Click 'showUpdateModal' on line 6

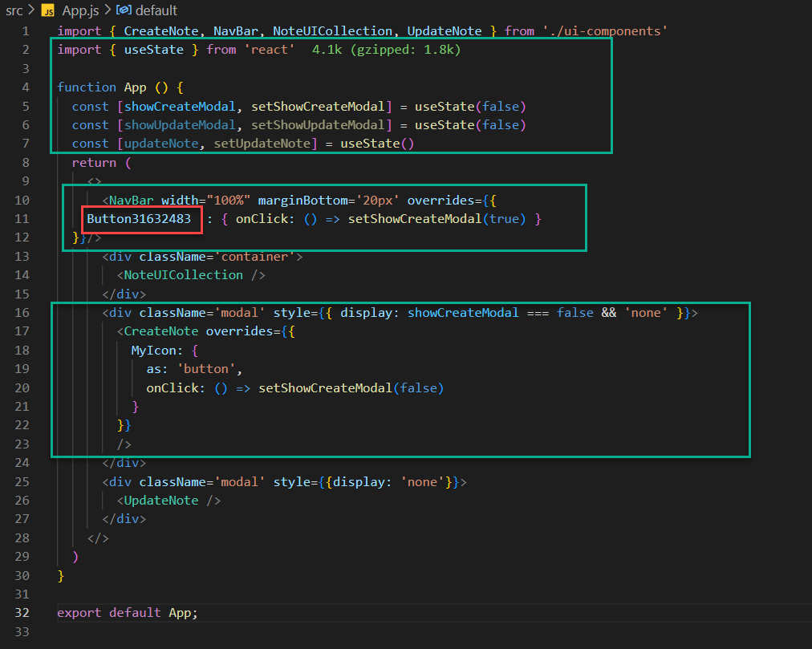[x=180, y=125]
